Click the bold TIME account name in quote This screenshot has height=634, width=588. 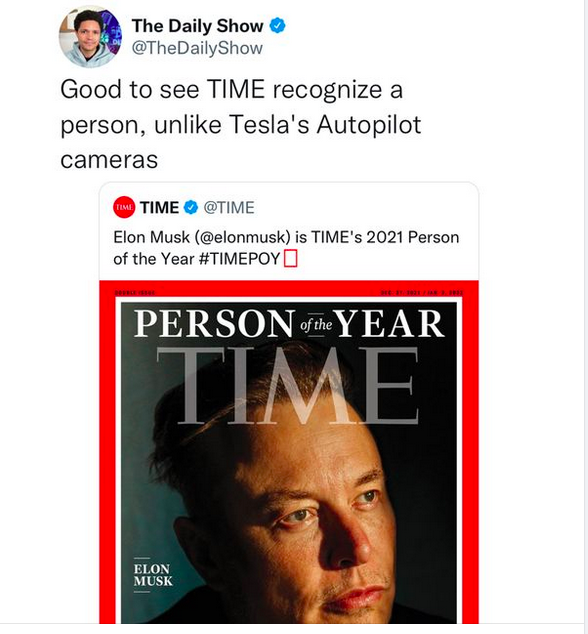159,207
